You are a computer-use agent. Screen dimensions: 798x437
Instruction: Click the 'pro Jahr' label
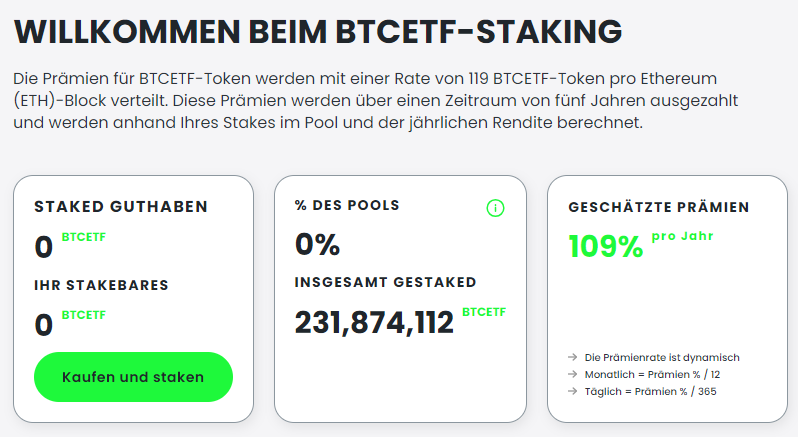click(x=682, y=236)
